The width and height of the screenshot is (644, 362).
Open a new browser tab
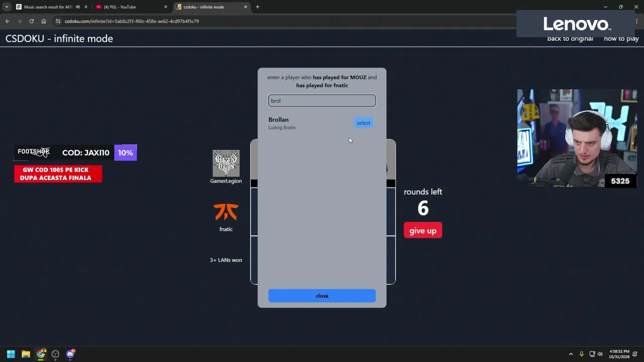pos(258,7)
